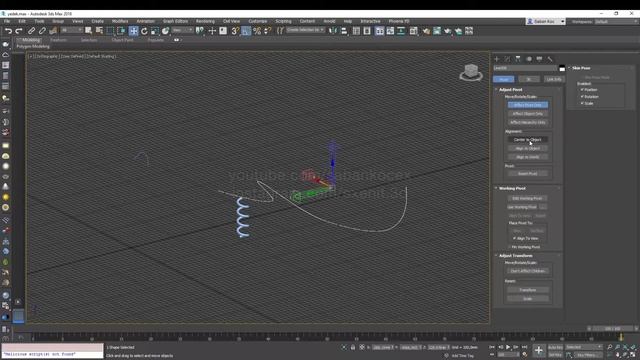Toggle Don't Affect Children button
The image size is (640, 360).
pos(528,271)
